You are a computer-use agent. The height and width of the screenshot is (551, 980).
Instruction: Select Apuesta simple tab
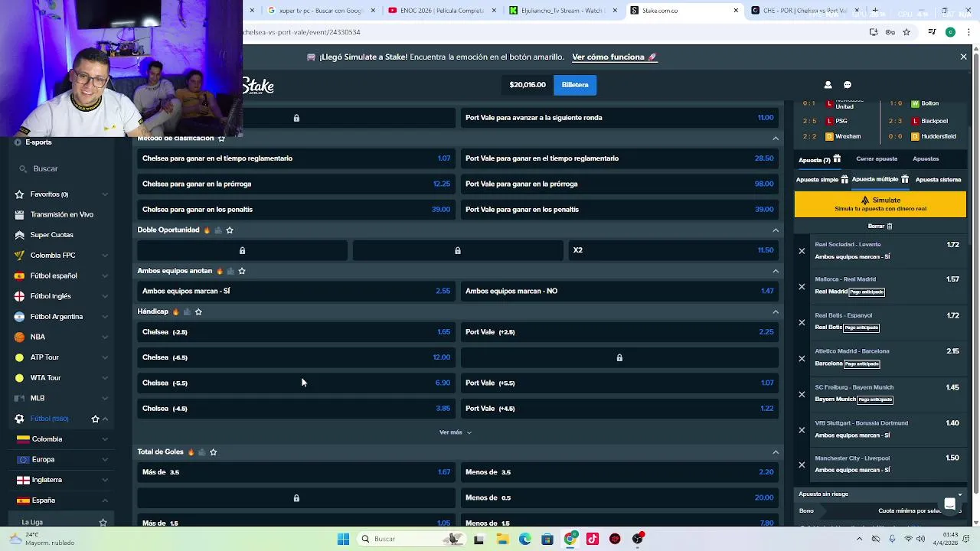tap(822, 180)
